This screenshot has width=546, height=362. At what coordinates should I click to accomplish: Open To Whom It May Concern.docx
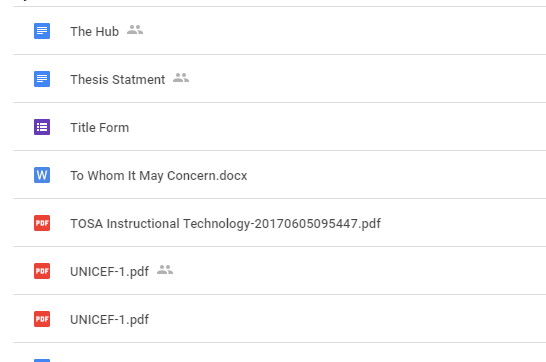click(x=159, y=176)
